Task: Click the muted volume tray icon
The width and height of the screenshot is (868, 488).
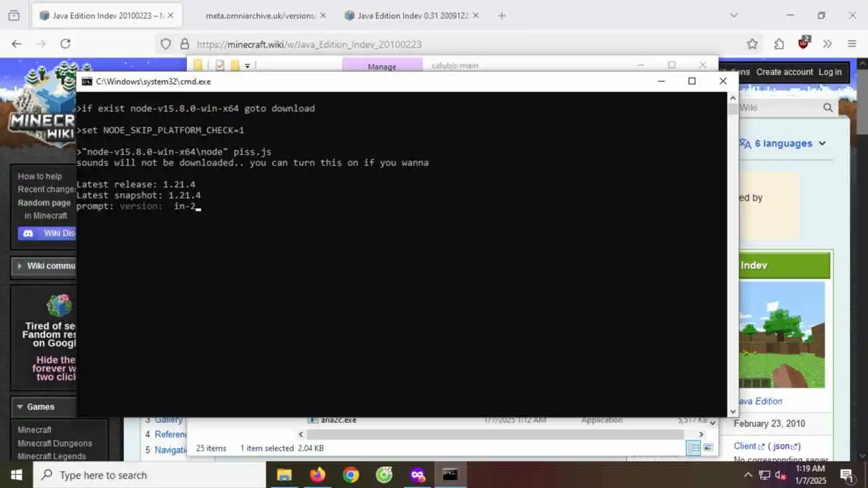Action: (781, 475)
